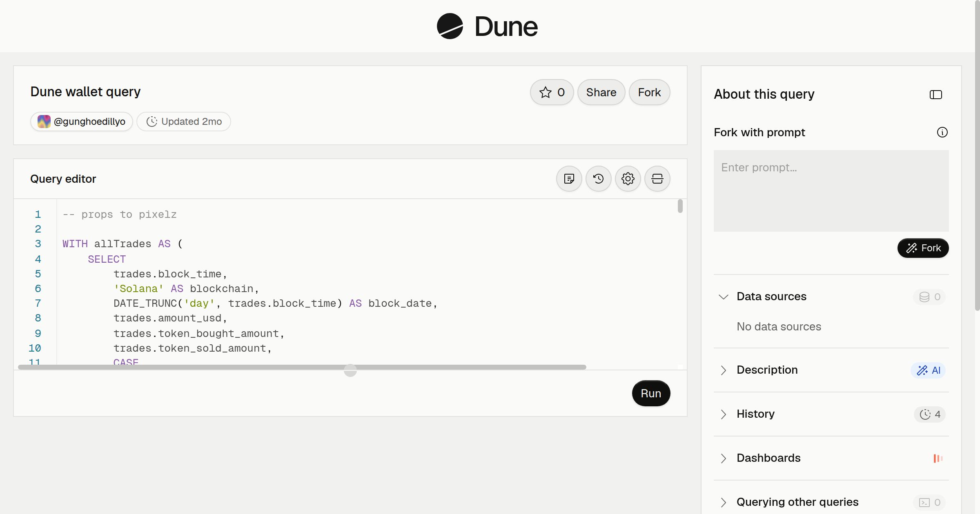Click line number 10 in the gutter
Screen dimensions: 980x514
pyautogui.click(x=35, y=348)
